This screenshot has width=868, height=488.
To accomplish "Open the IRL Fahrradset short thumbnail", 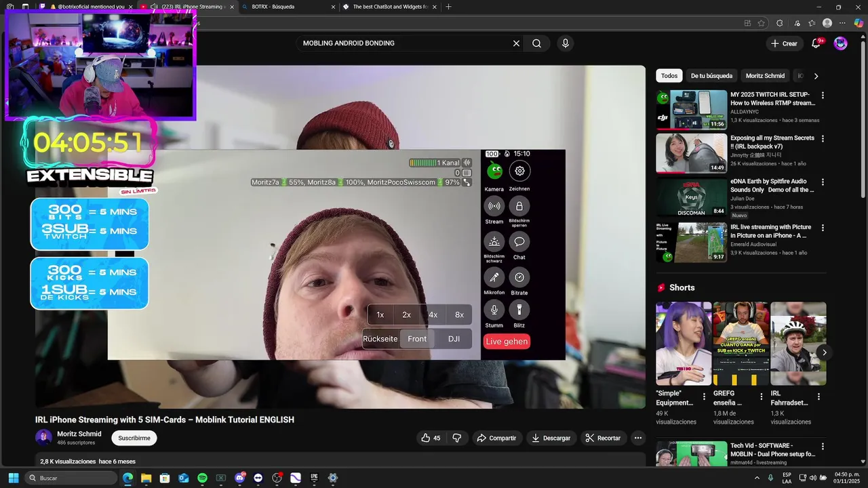I will [x=798, y=344].
